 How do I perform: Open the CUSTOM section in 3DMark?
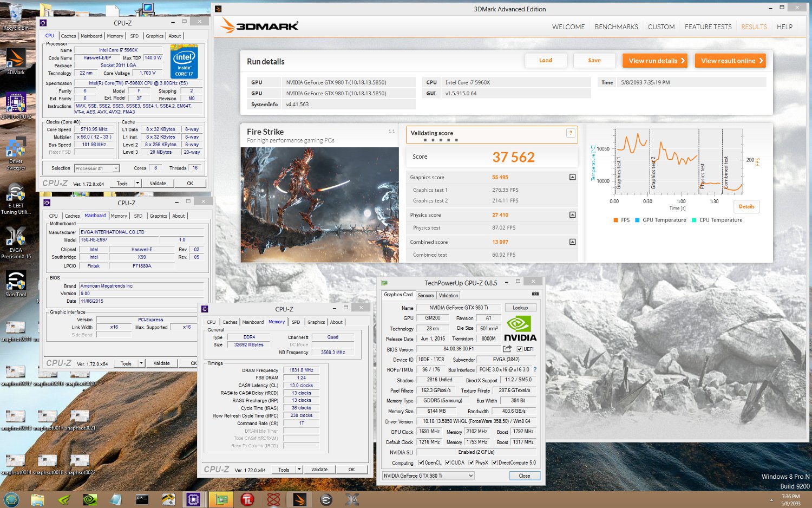pos(661,27)
